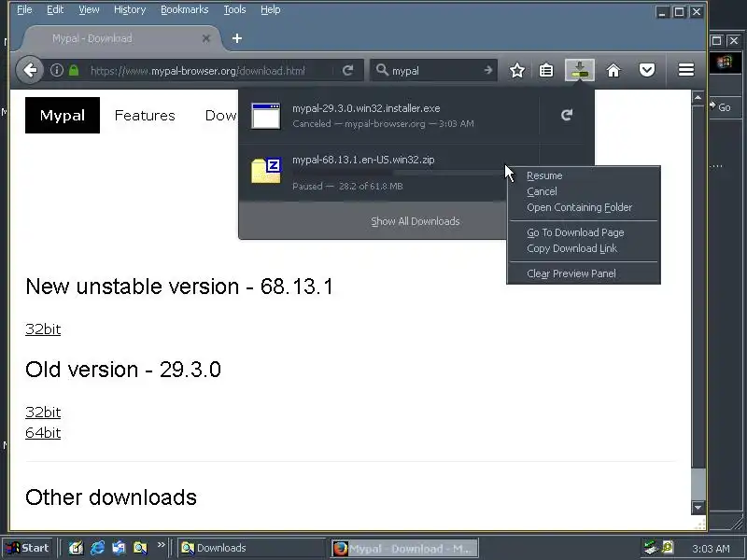Click the taskbar clock 3:03 AM
Image resolution: width=747 pixels, height=560 pixels.
point(711,549)
